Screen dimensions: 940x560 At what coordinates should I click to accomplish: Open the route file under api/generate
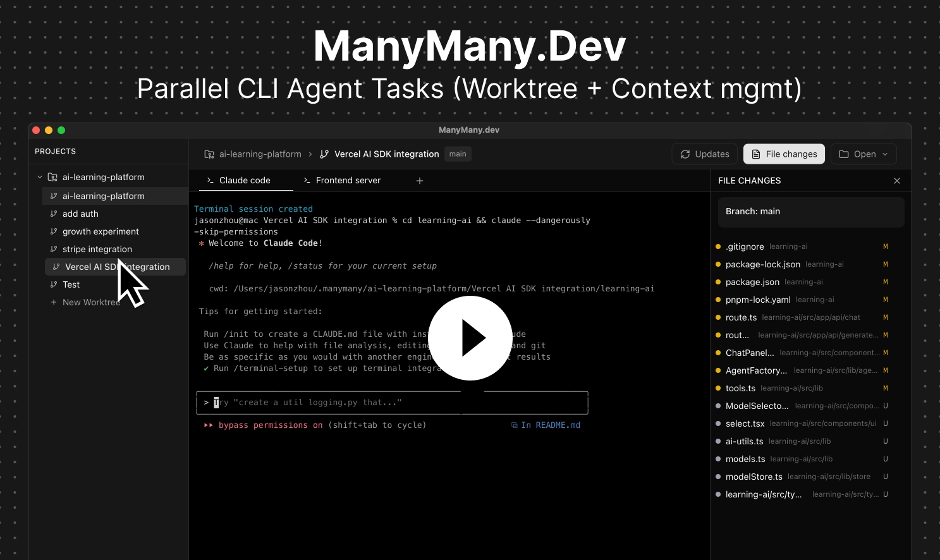[x=803, y=335]
